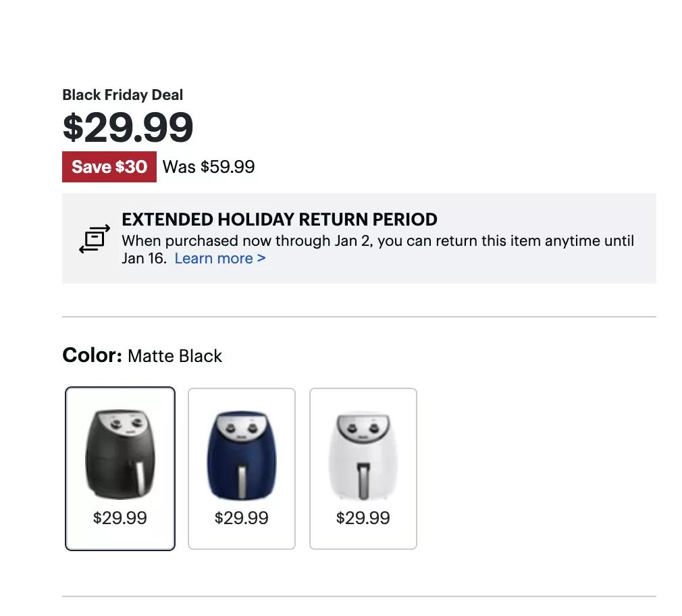Pick the white air fryer color option
Image resolution: width=682 pixels, height=616 pixels.
tap(363, 468)
